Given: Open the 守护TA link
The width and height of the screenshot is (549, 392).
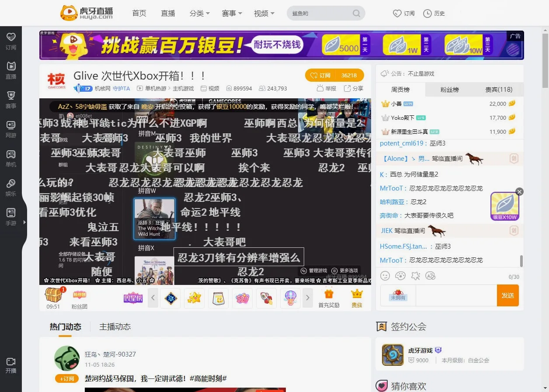Looking at the screenshot, I should (121, 88).
